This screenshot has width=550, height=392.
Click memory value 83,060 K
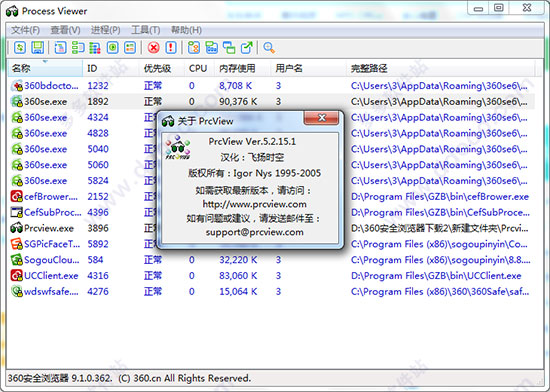[238, 276]
